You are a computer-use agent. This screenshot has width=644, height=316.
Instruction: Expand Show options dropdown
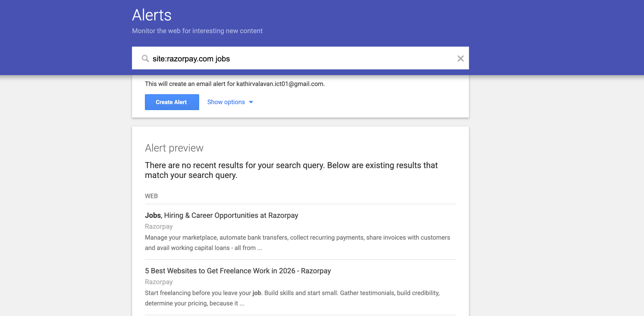[230, 102]
